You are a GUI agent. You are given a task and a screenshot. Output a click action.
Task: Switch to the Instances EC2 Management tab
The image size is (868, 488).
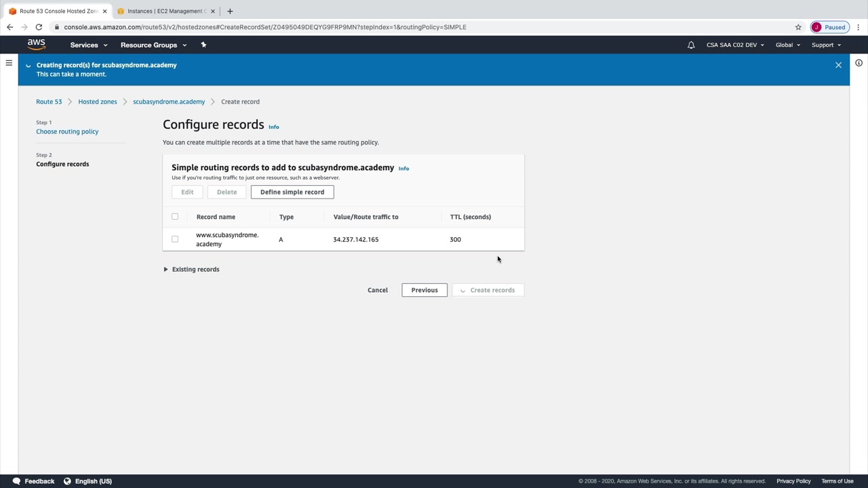click(165, 11)
